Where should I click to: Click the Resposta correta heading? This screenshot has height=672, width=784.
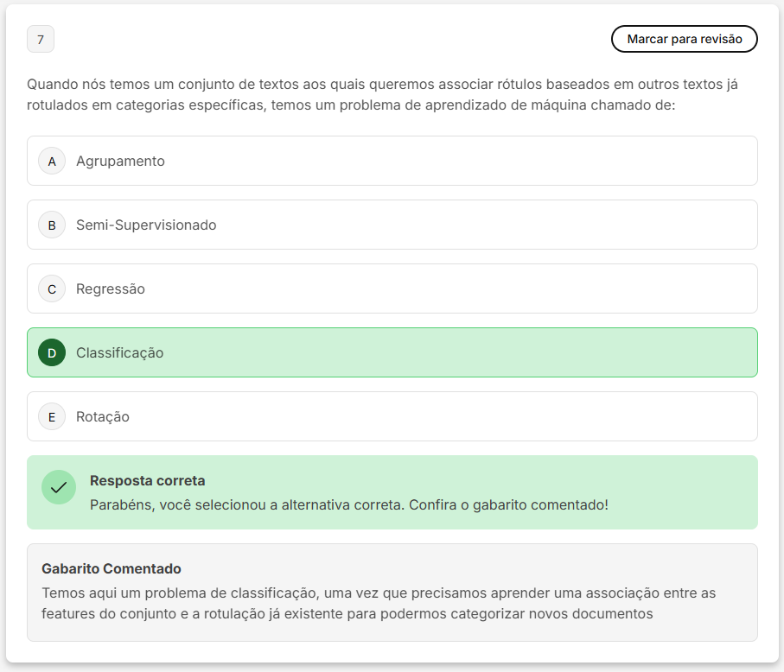(x=148, y=480)
